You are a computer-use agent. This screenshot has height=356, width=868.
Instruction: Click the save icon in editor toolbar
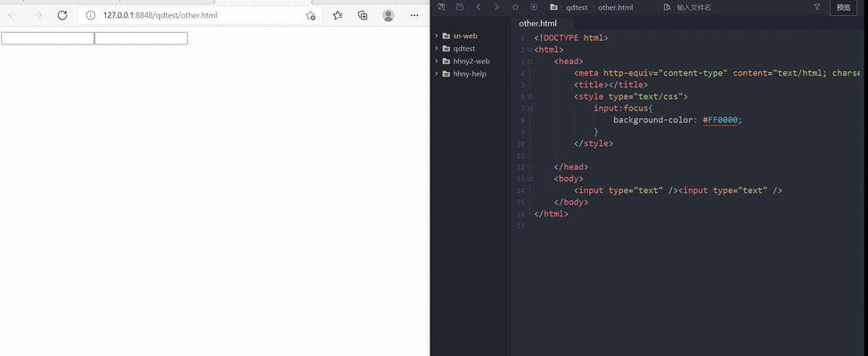460,6
